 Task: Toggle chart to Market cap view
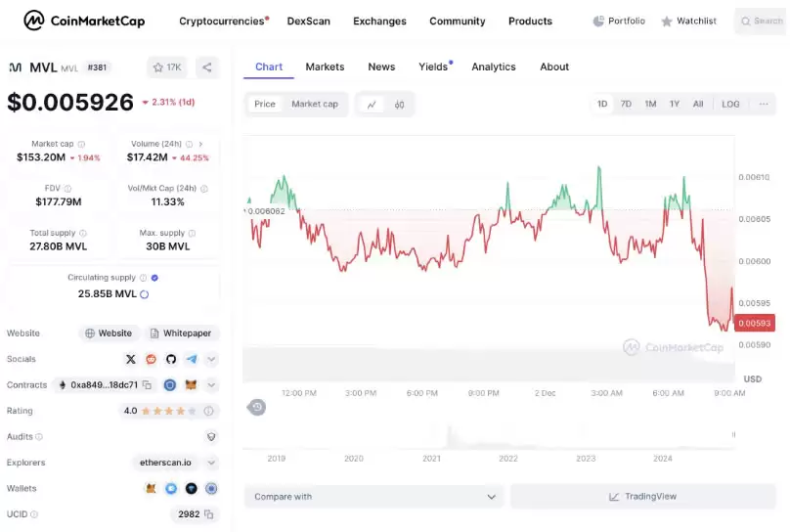[315, 105]
